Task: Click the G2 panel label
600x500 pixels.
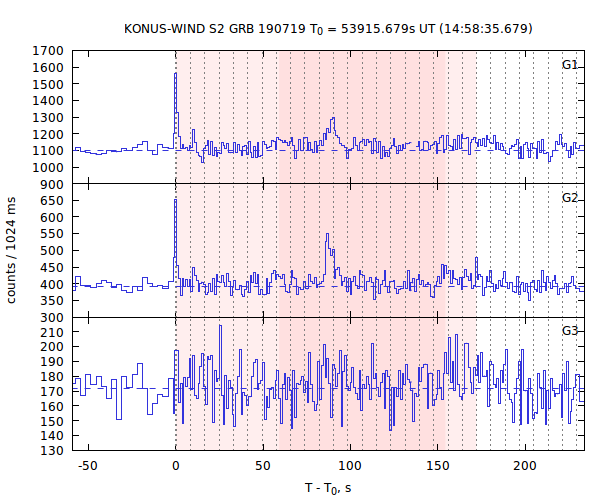Action: 569,198
